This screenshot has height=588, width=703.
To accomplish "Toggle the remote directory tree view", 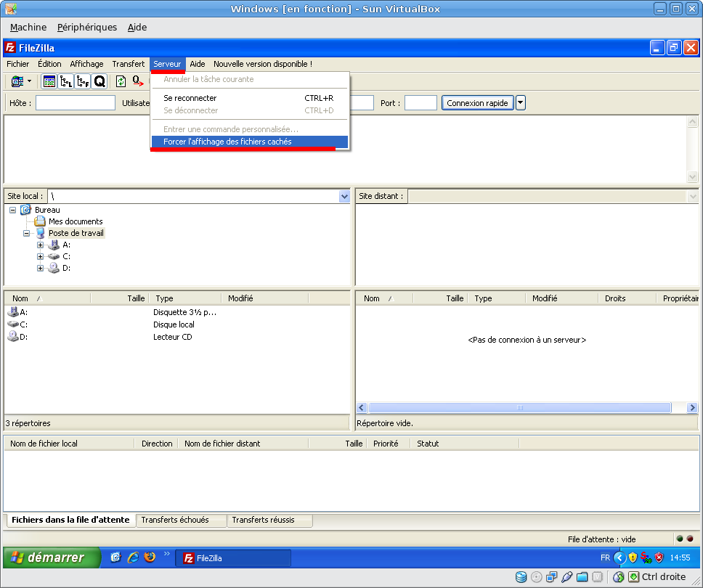I will tap(83, 81).
